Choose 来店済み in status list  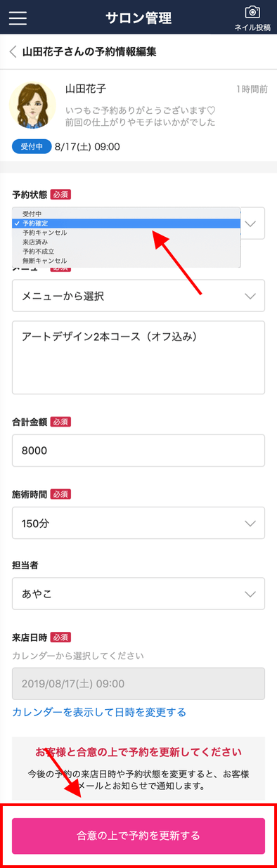[127, 242]
